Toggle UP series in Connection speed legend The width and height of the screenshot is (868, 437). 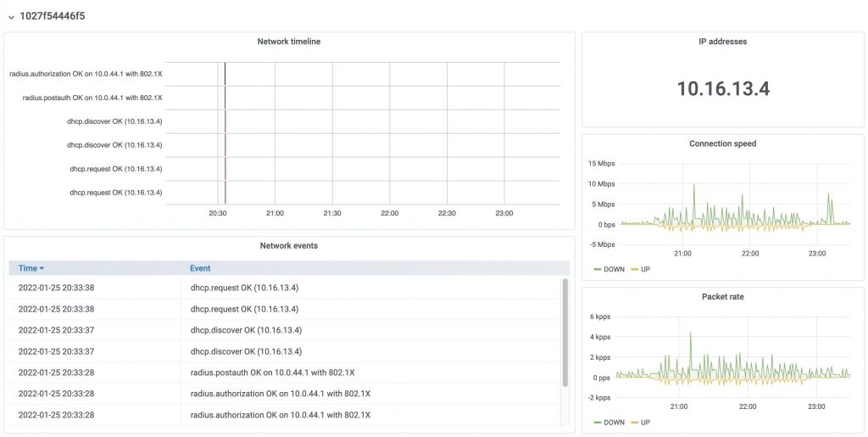pyautogui.click(x=640, y=269)
